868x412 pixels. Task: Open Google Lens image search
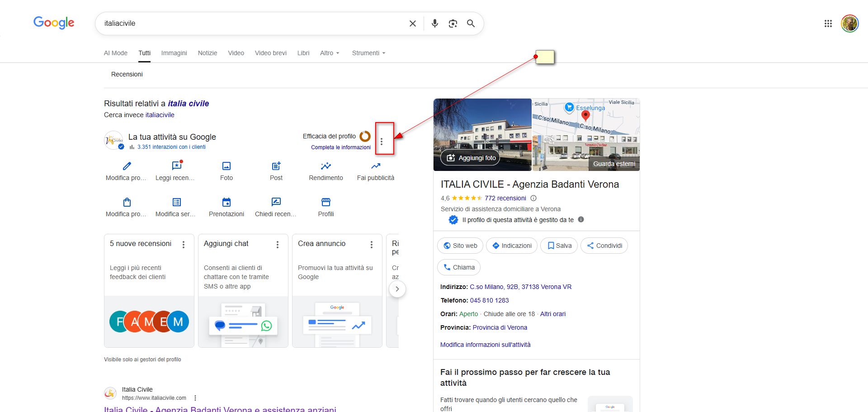point(453,24)
